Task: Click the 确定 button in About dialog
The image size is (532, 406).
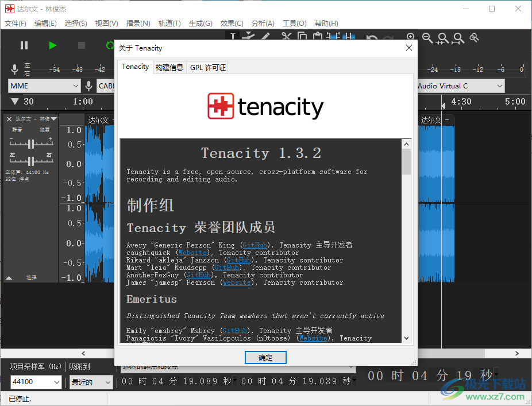Action: 265,358
